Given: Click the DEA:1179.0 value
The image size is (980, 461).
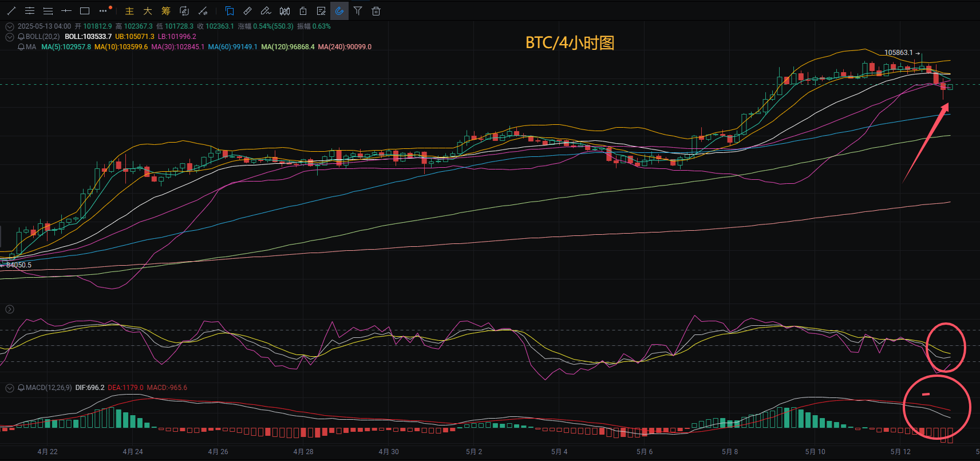Looking at the screenshot, I should click(x=125, y=388).
